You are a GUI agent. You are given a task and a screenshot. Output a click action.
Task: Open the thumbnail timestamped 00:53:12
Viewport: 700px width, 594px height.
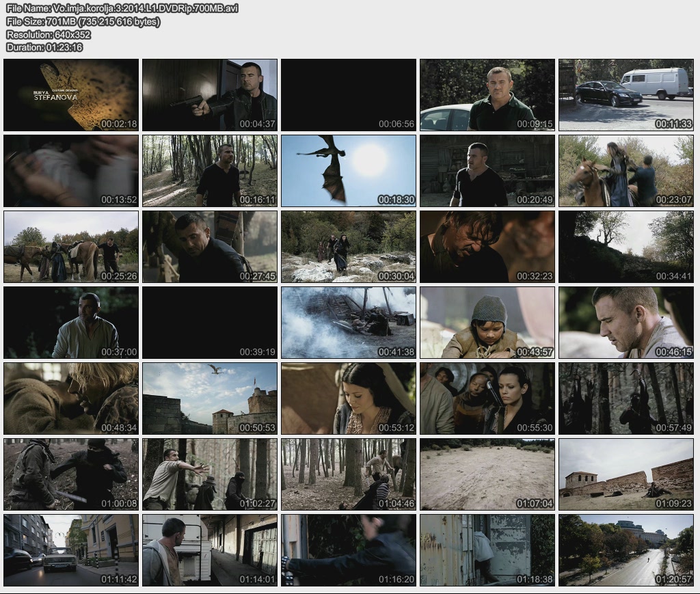[x=349, y=399]
